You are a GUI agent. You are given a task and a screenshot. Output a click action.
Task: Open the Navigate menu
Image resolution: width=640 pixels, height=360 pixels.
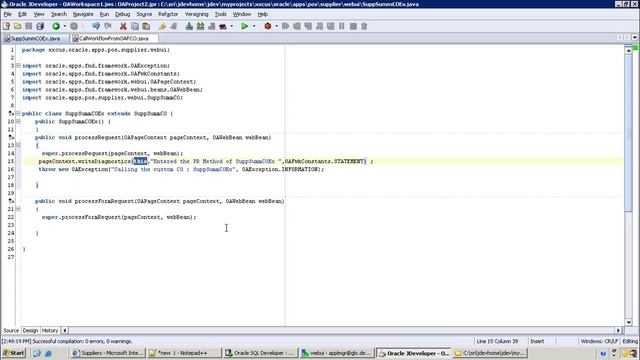pos(83,14)
